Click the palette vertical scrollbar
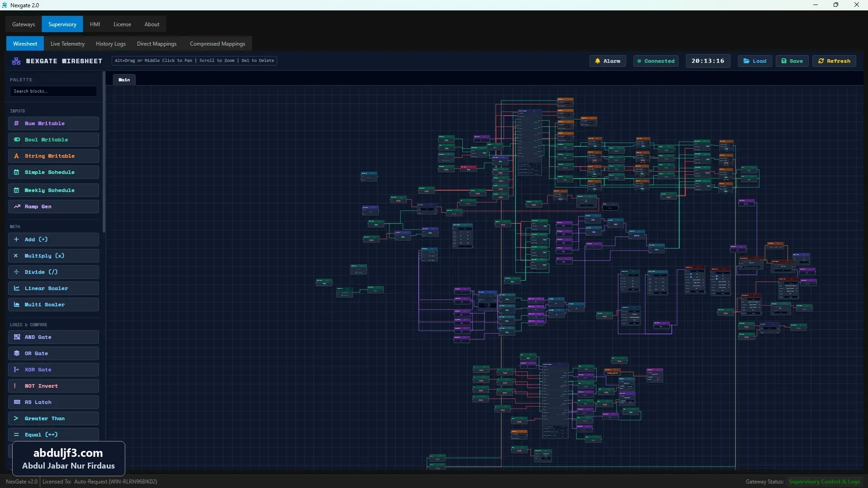This screenshot has height=488, width=868. (104, 152)
